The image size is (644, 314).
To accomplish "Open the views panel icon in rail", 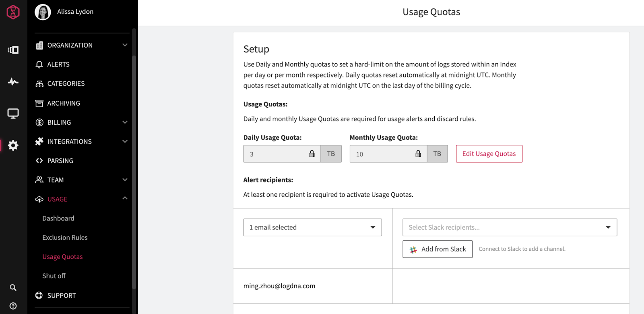I will coord(13,50).
